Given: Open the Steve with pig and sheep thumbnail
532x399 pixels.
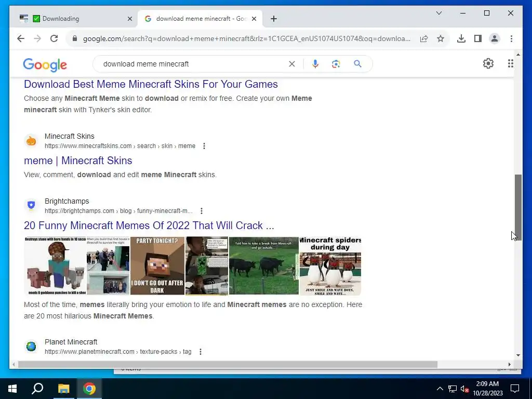Looking at the screenshot, I should tap(55, 265).
